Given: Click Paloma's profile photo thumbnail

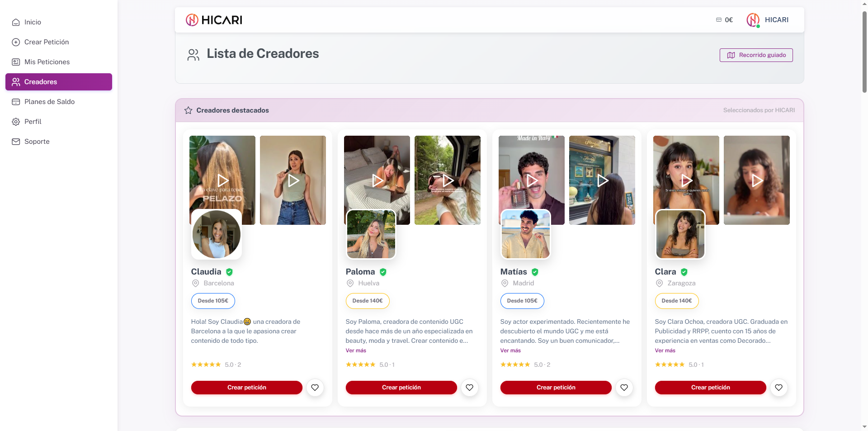Looking at the screenshot, I should 371,234.
